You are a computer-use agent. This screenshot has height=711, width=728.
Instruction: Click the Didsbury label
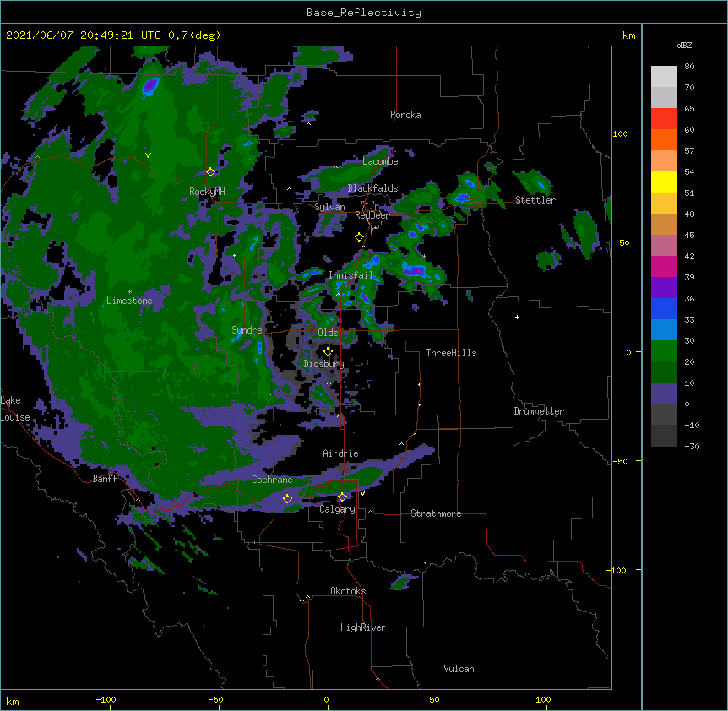pos(324,364)
